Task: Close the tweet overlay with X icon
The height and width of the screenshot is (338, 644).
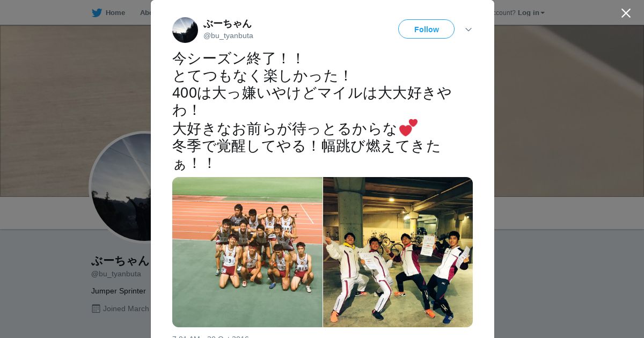Action: 626,13
